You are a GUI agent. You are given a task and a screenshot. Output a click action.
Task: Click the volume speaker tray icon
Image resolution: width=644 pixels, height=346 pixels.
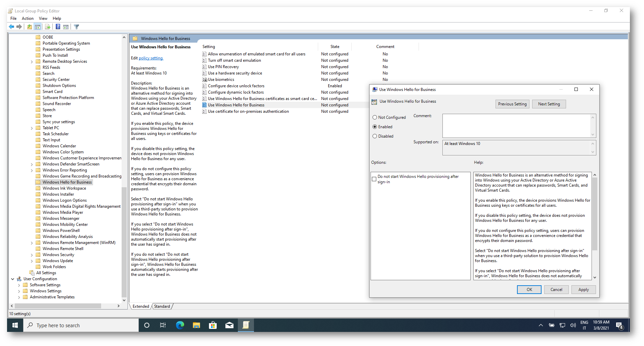tap(573, 325)
